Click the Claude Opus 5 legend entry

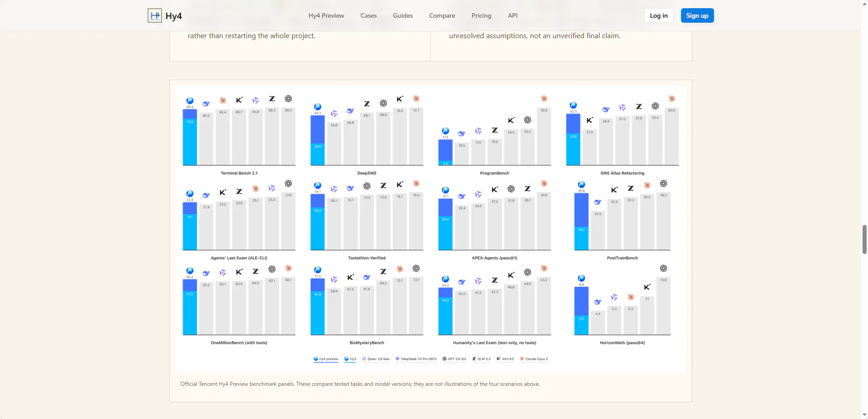pos(534,359)
